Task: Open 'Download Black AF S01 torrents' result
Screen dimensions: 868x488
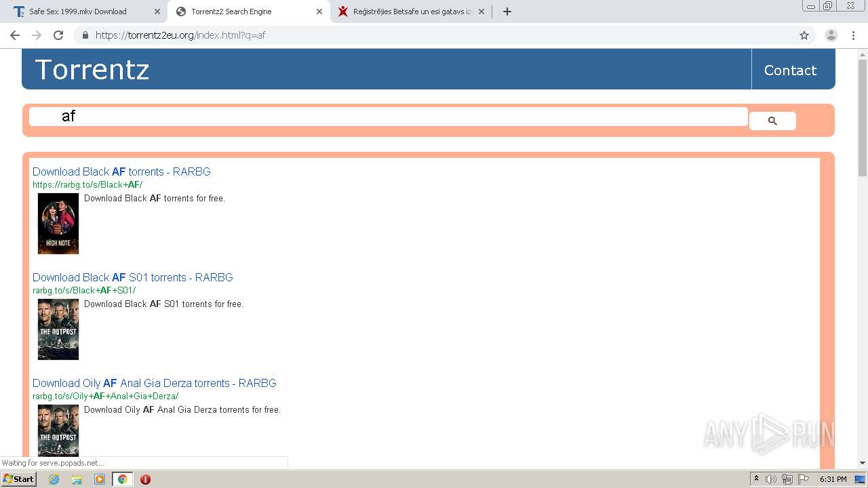Action: pos(133,277)
